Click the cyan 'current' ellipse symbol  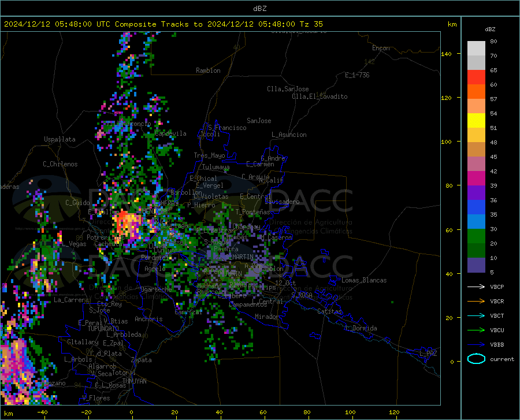coord(476,359)
